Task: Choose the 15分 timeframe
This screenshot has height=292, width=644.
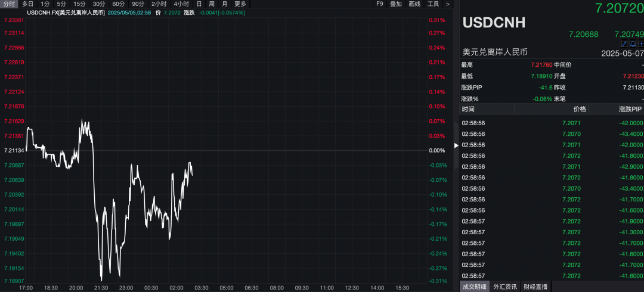Action: 79,4
